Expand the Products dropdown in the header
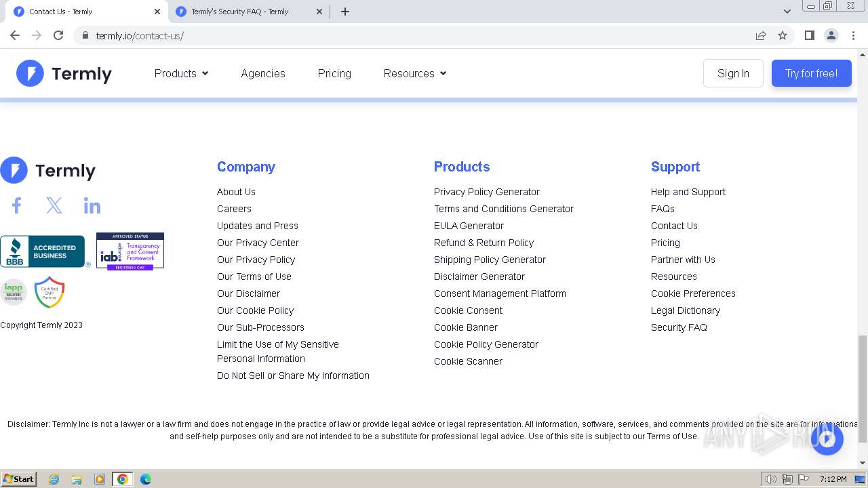 181,73
